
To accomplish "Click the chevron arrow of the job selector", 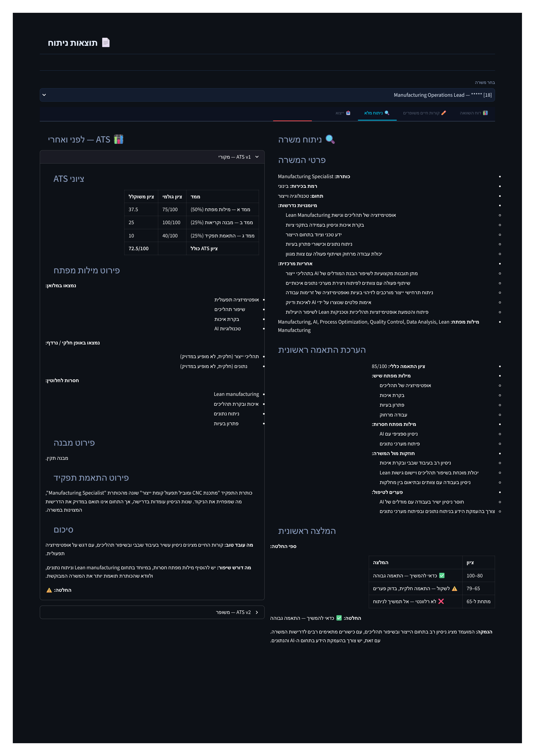I will click(44, 95).
